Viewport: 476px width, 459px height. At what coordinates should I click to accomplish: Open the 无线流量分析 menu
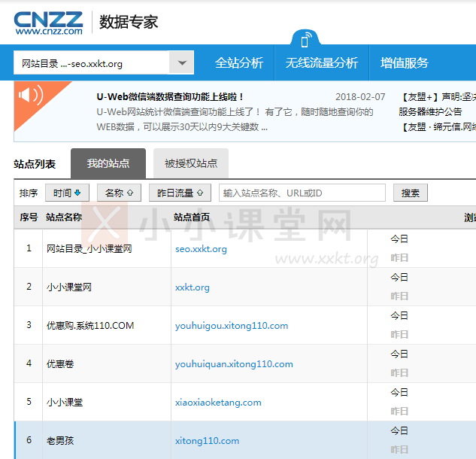322,63
